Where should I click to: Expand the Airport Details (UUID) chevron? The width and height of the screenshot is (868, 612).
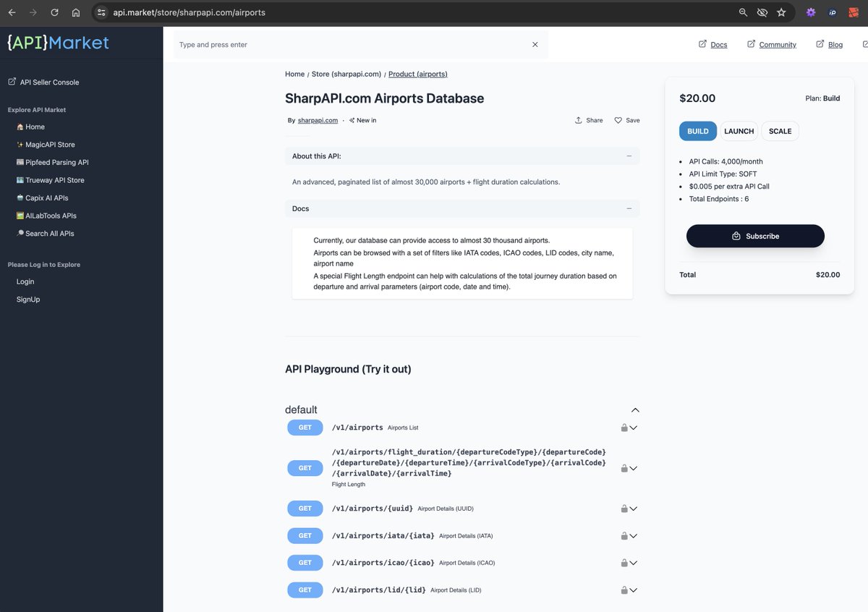tap(634, 509)
